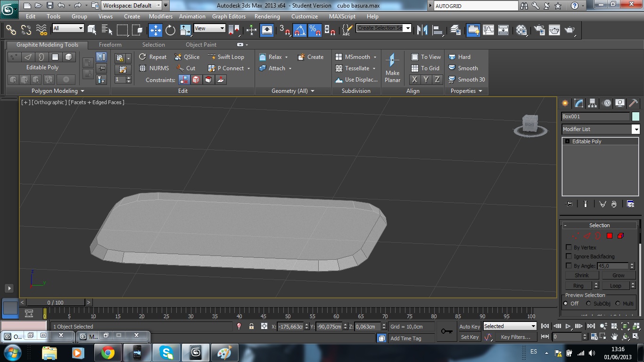The width and height of the screenshot is (644, 362).
Task: Click the Box001 object color swatch
Action: click(636, 116)
